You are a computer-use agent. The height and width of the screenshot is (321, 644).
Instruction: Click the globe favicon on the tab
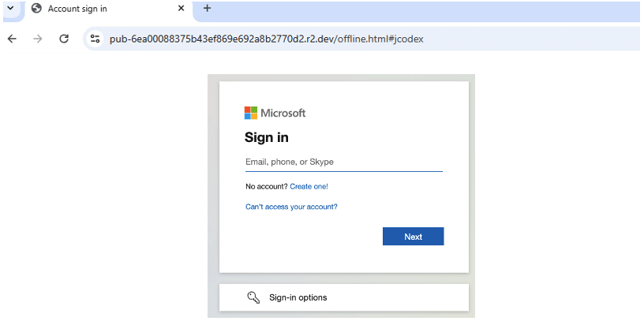[x=36, y=9]
